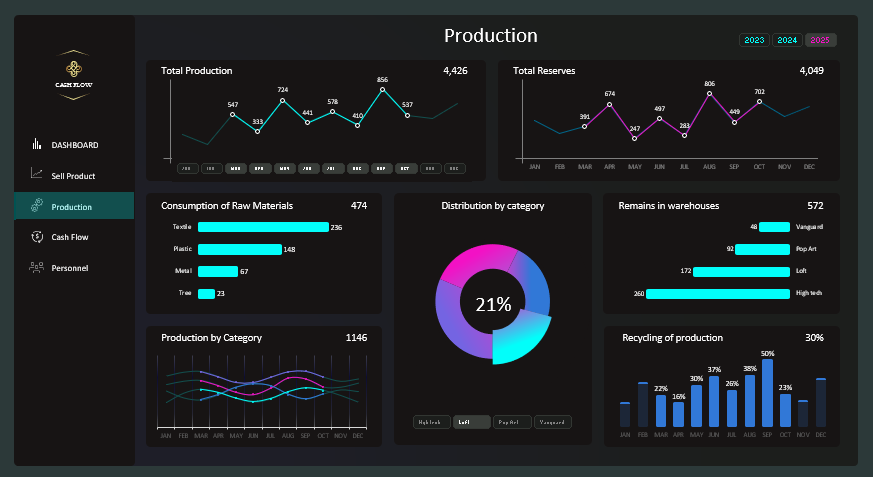Select the High tech category button
The image size is (873, 477).
pyautogui.click(x=431, y=422)
